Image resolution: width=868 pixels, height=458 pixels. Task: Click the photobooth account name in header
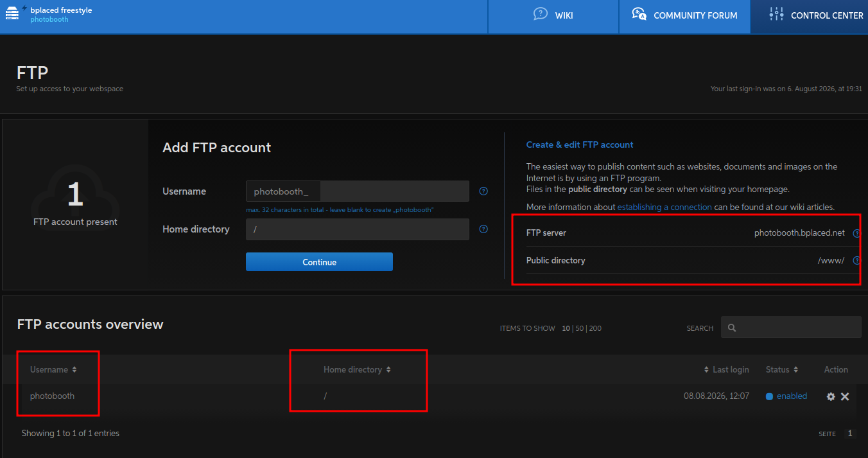[x=49, y=20]
